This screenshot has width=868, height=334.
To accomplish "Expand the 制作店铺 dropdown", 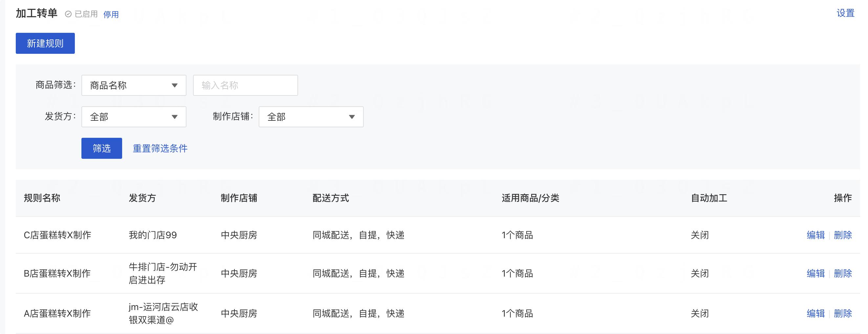I will [311, 117].
